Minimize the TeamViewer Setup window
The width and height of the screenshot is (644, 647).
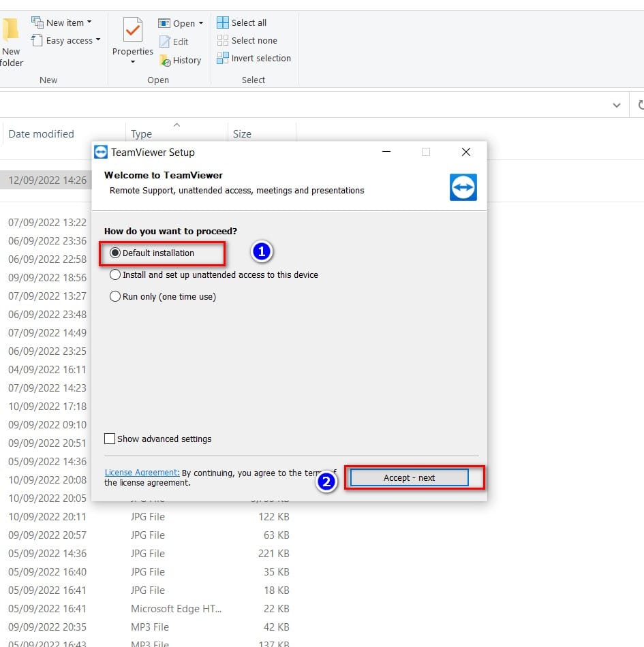point(386,152)
